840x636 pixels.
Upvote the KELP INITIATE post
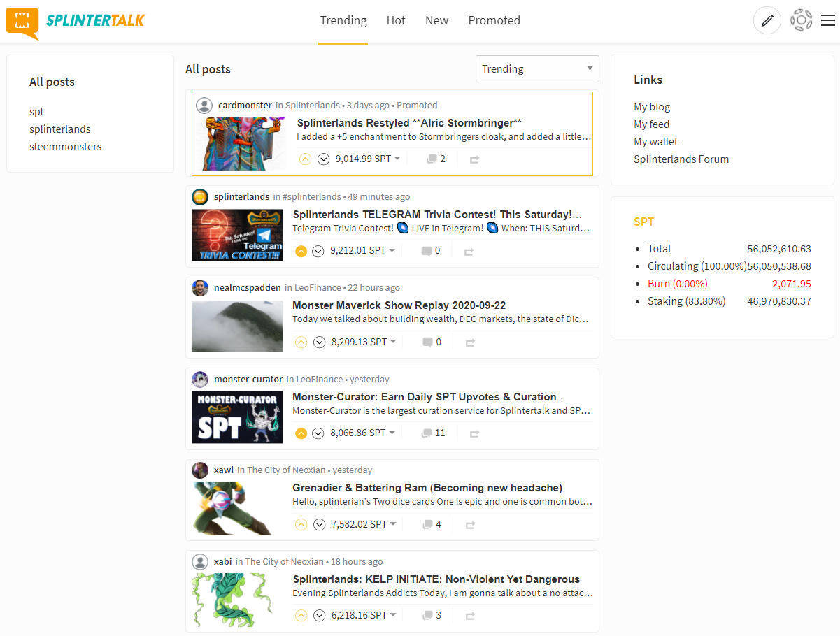[301, 615]
